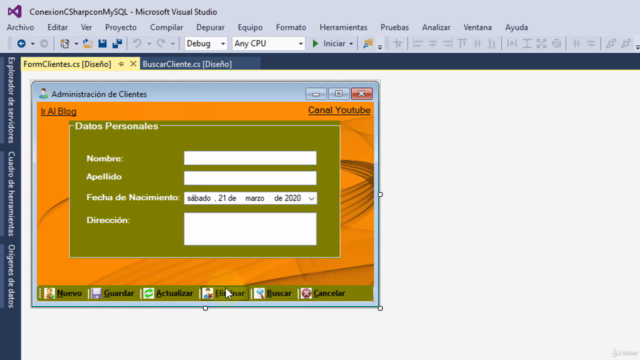Click the Nuevo toolstrip button

(x=63, y=293)
